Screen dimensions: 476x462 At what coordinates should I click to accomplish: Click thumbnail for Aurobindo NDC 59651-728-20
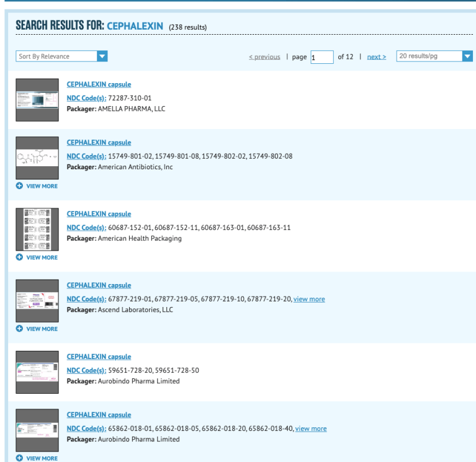[x=37, y=371]
